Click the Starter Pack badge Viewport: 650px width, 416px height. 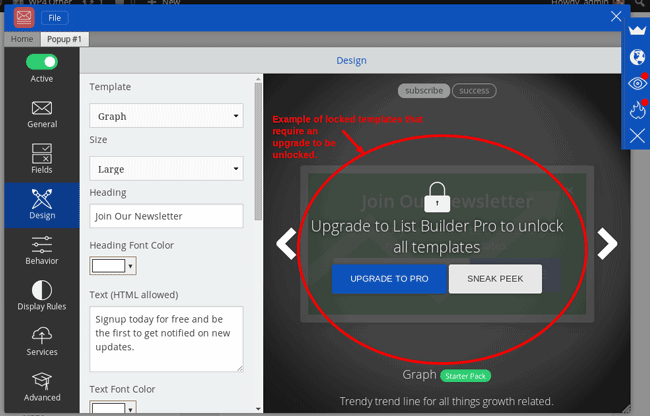(x=466, y=376)
